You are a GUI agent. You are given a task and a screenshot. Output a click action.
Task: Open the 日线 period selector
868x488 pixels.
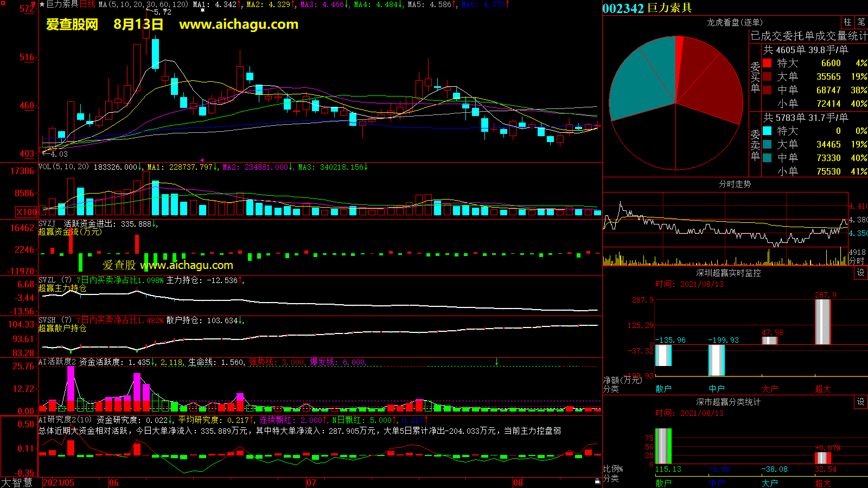87,4
